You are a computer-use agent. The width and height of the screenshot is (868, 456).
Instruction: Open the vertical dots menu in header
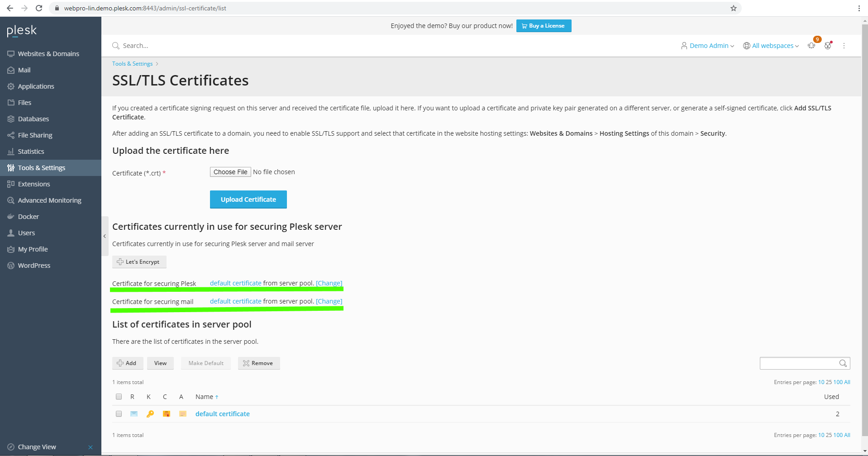point(844,46)
